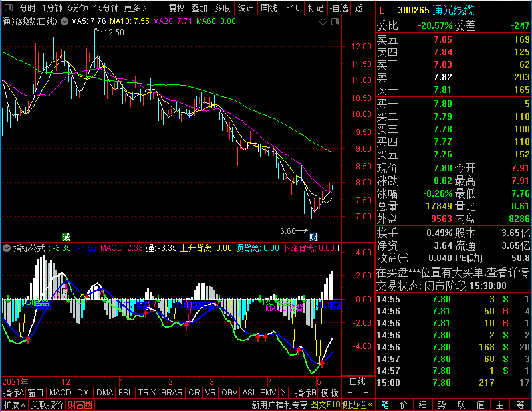Expand the 通光线缆(日线) chart dropdown arrow
Screen dimensions: 532x412
pyautogui.click(x=64, y=21)
